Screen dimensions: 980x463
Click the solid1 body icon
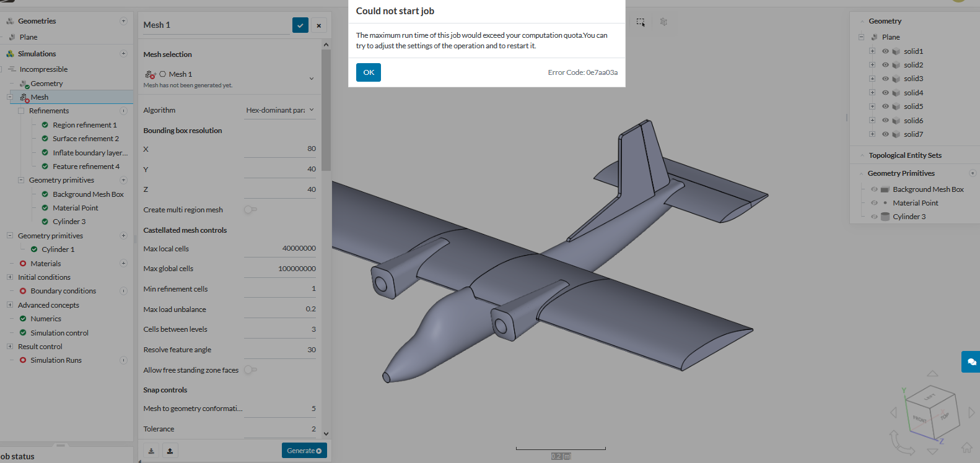(896, 51)
